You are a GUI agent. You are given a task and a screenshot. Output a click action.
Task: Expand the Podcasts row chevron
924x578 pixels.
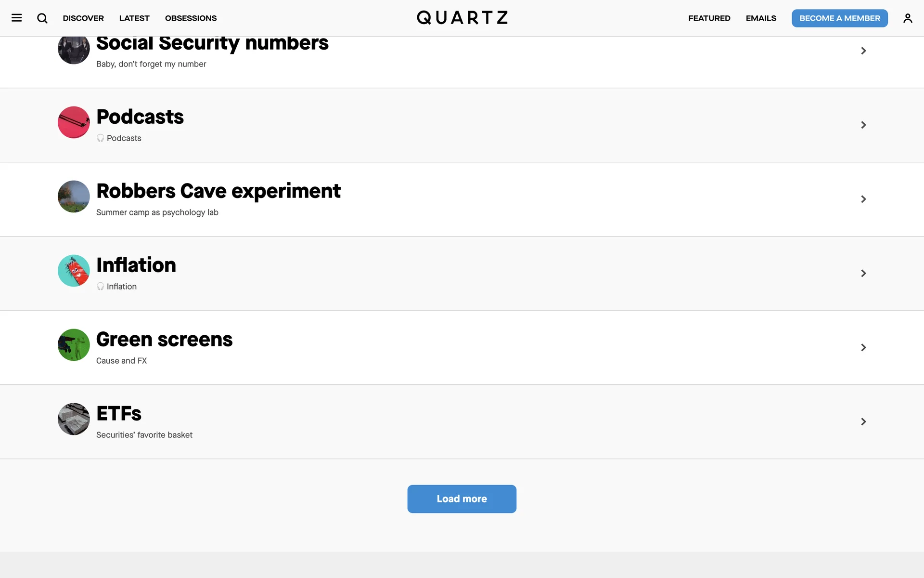(x=863, y=125)
